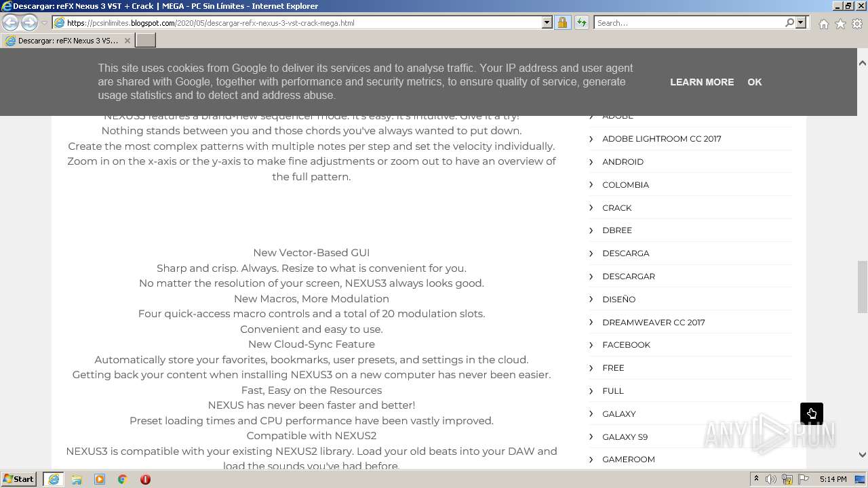Click the vertical scrollbar thumb
This screenshot has height=488, width=868.
click(x=862, y=286)
